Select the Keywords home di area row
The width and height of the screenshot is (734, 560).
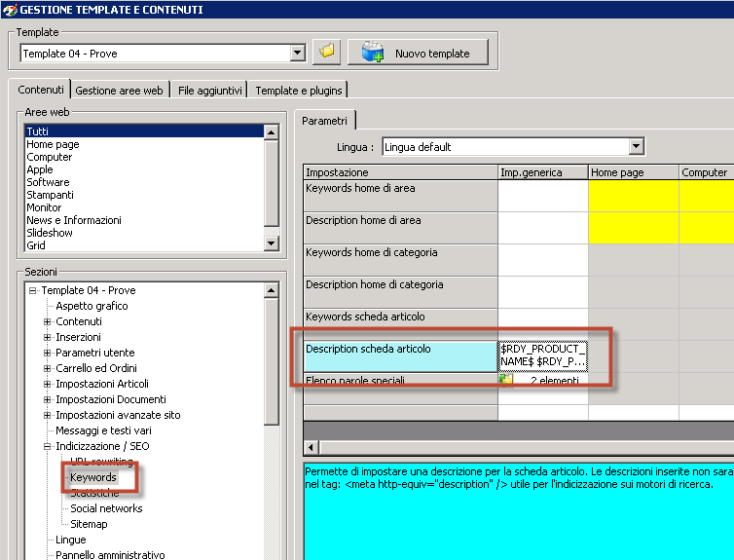tap(401, 196)
